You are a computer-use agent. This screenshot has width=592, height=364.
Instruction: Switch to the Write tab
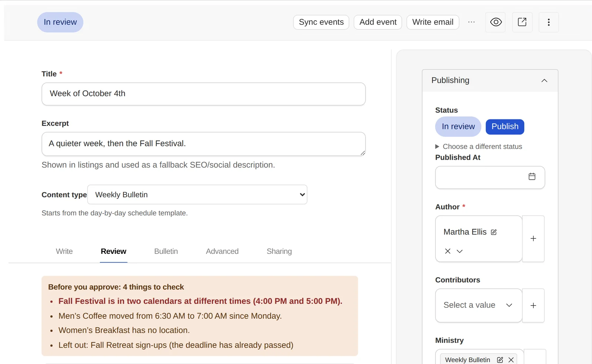pyautogui.click(x=64, y=252)
